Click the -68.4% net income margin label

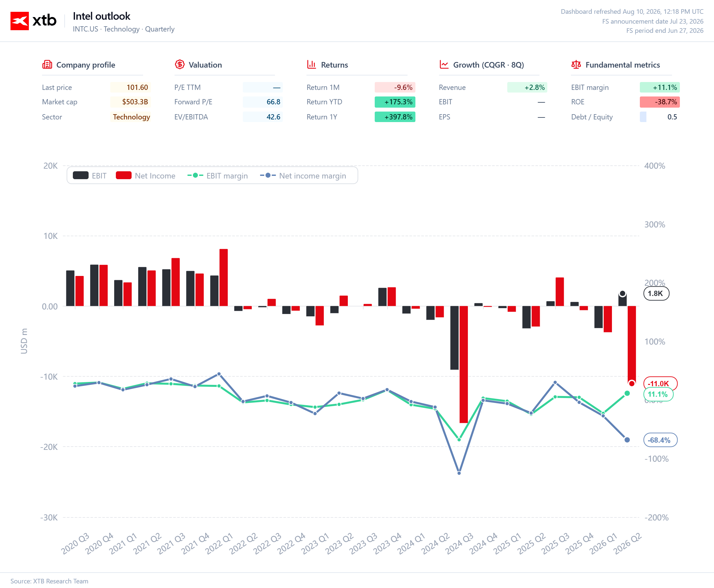[x=660, y=440]
